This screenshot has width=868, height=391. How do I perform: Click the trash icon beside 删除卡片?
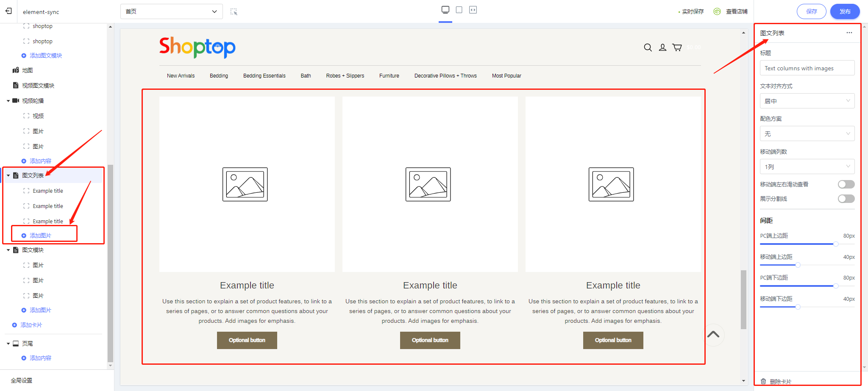[x=763, y=381]
